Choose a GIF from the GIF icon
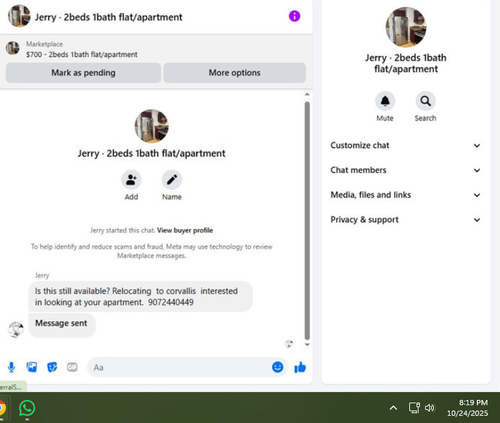The image size is (500, 423). coord(72,367)
